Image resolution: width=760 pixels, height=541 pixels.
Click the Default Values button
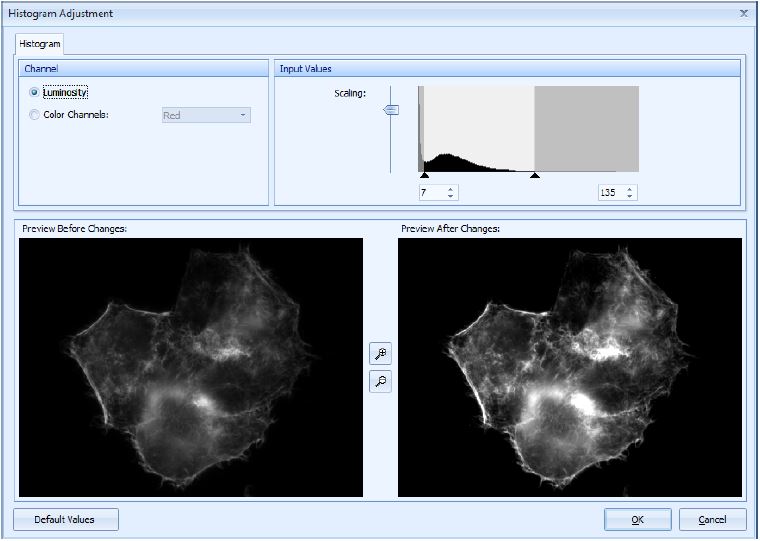click(66, 520)
